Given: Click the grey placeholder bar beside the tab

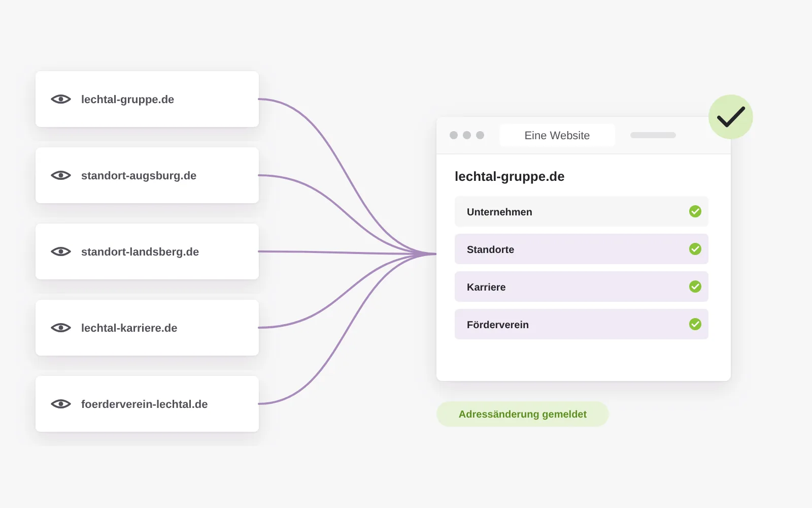Looking at the screenshot, I should tap(653, 135).
